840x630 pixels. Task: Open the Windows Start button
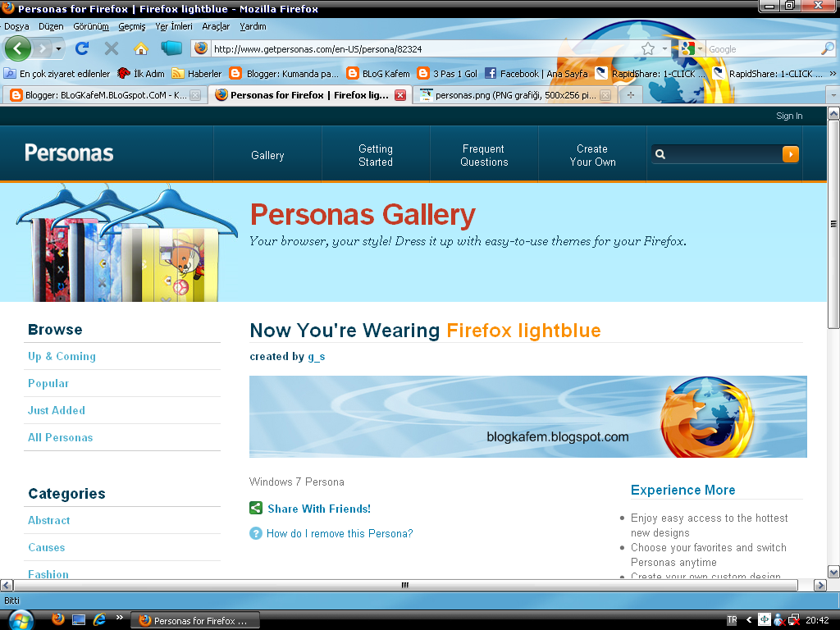21,620
